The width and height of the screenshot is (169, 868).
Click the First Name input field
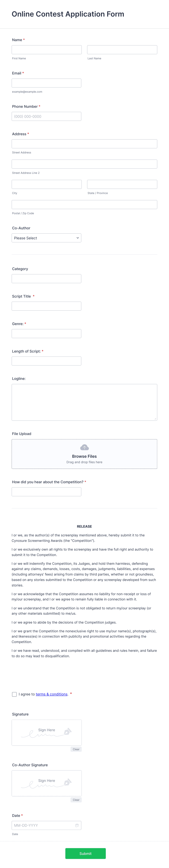(x=46, y=50)
